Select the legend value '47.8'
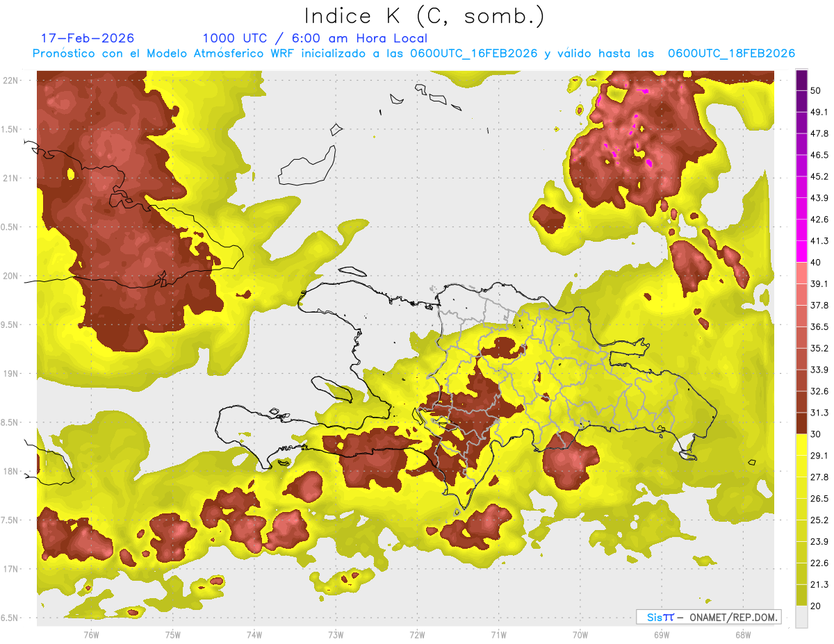The height and width of the screenshot is (644, 834). tap(819, 133)
